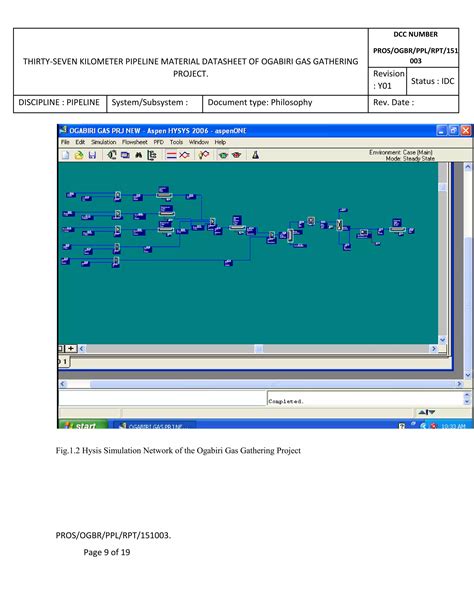Click PFD horizontal scrollbar left arrow

click(x=82, y=348)
